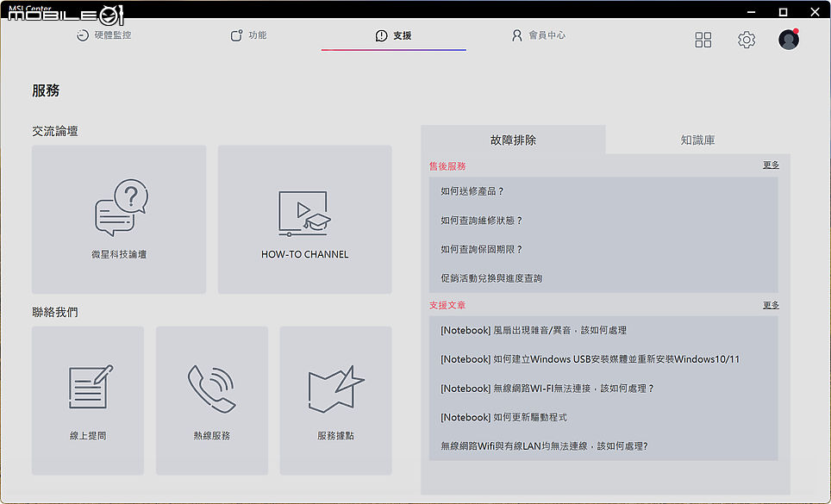Click the 服務據點 label
Screen dimensions: 831x504
click(336, 436)
